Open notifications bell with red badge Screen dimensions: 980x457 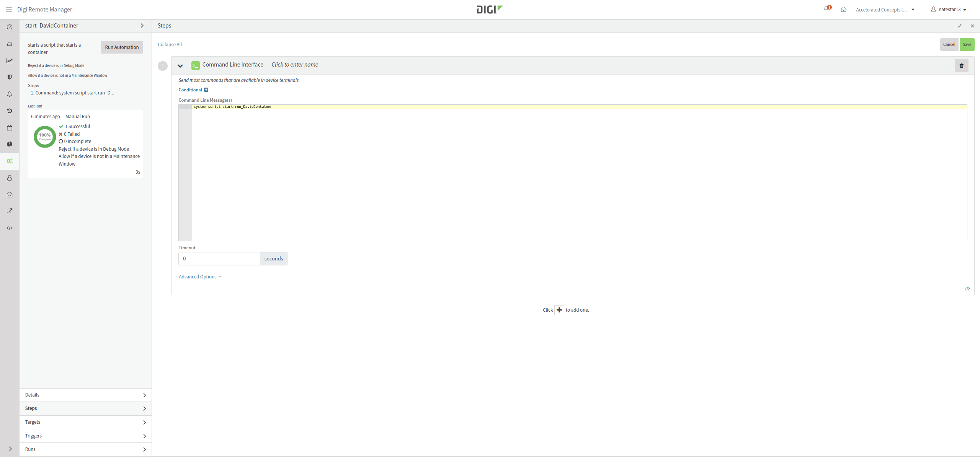[x=827, y=9]
